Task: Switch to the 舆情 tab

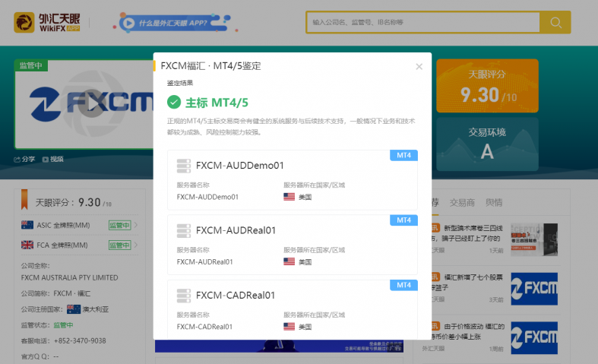Action: point(494,203)
